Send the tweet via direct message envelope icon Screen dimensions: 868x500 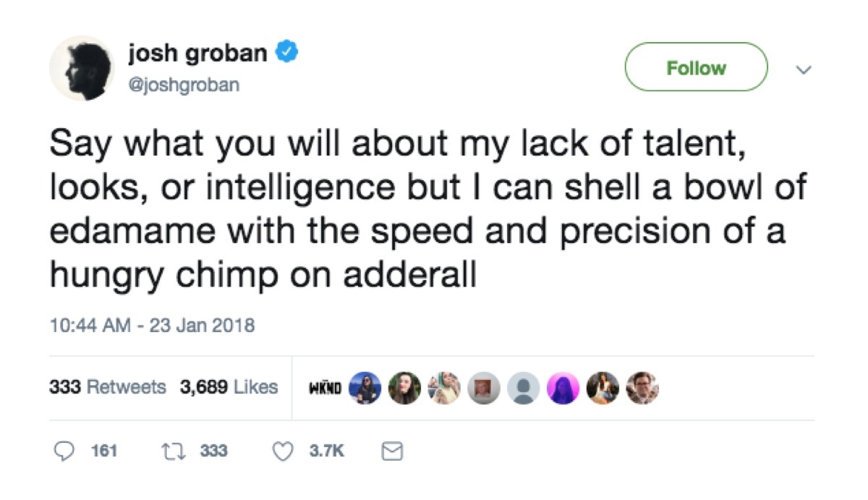click(391, 450)
